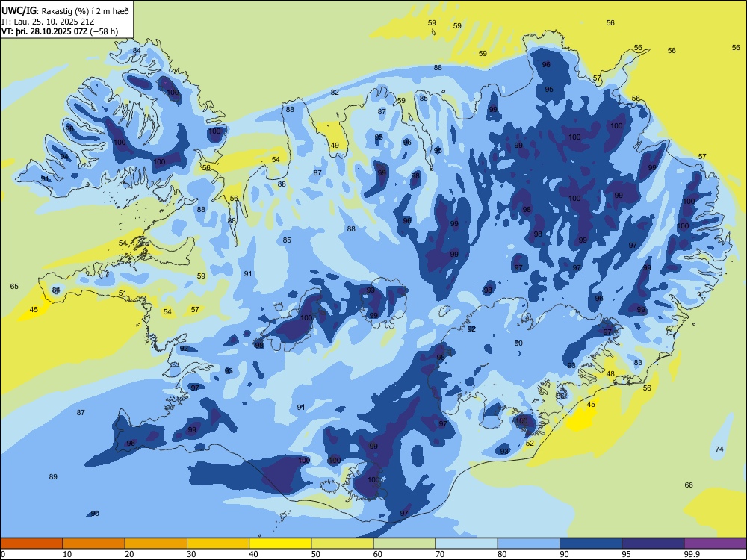Image resolution: width=747 pixels, height=560 pixels.
Task: Click the '66' value over the southeastern sea
Action: click(x=689, y=485)
